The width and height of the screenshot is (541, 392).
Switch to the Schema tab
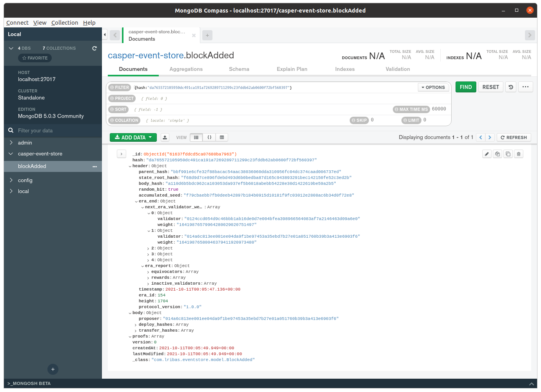239,69
